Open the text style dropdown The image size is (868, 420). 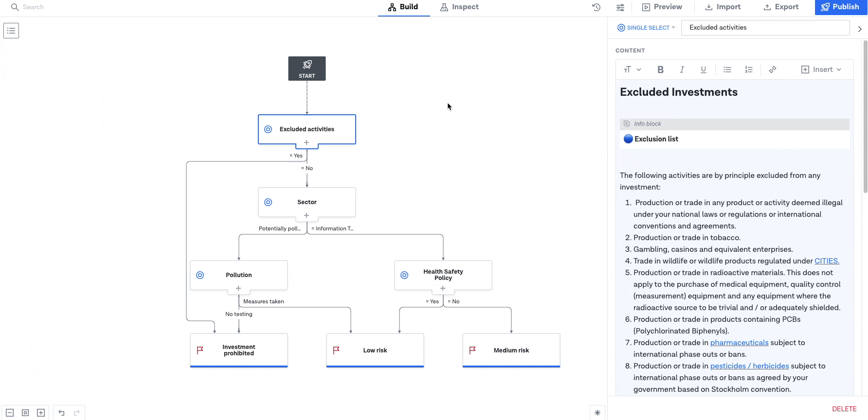pyautogui.click(x=633, y=70)
